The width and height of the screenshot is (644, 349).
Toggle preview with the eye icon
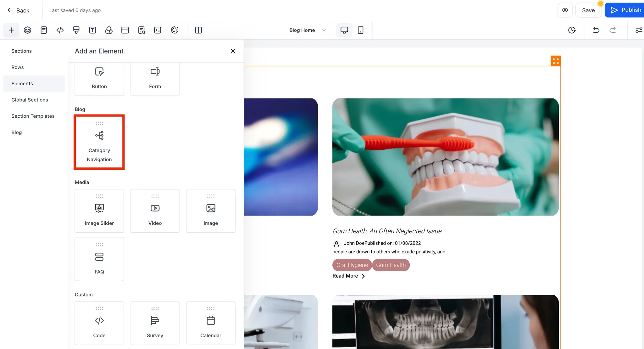[x=565, y=10]
